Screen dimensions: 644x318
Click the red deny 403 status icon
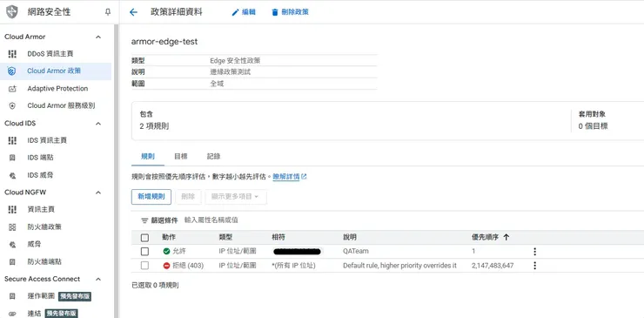pyautogui.click(x=166, y=266)
